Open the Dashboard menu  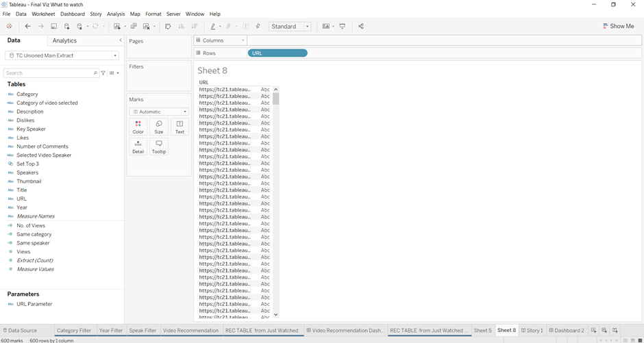coord(73,14)
